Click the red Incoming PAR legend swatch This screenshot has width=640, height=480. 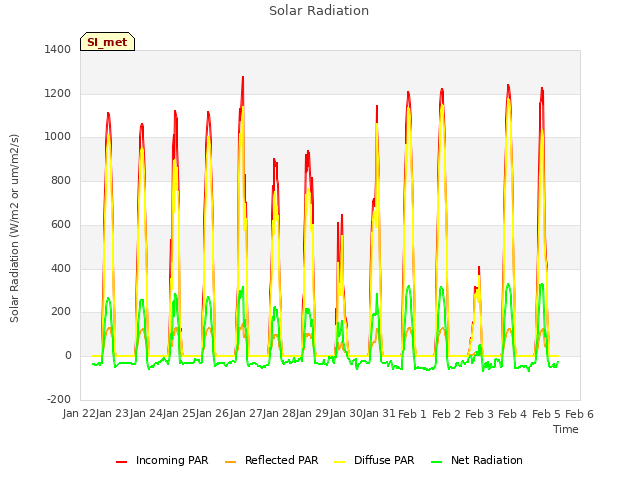[x=121, y=462]
